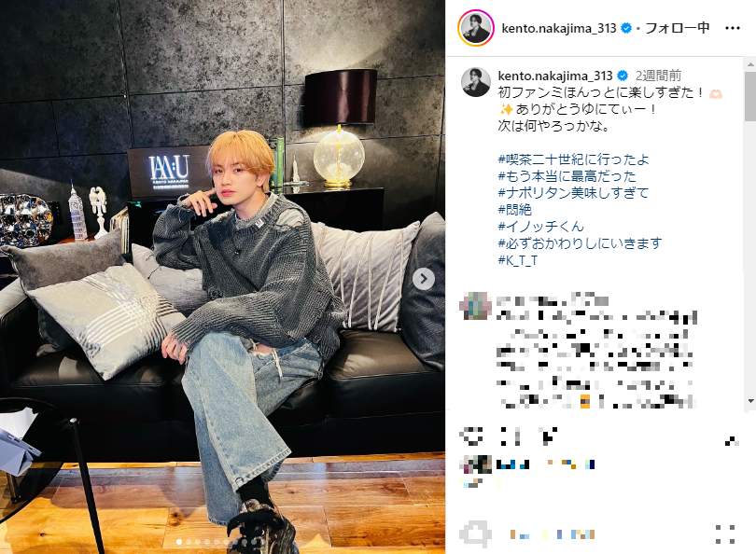
Task: Open hashtag #K_T_T
Action: pos(517,260)
